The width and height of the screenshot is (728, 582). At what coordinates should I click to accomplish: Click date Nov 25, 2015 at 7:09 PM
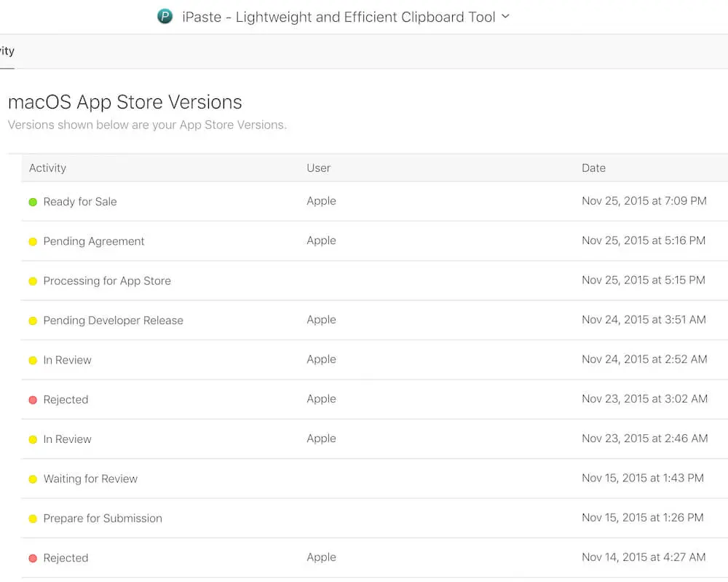coord(644,200)
